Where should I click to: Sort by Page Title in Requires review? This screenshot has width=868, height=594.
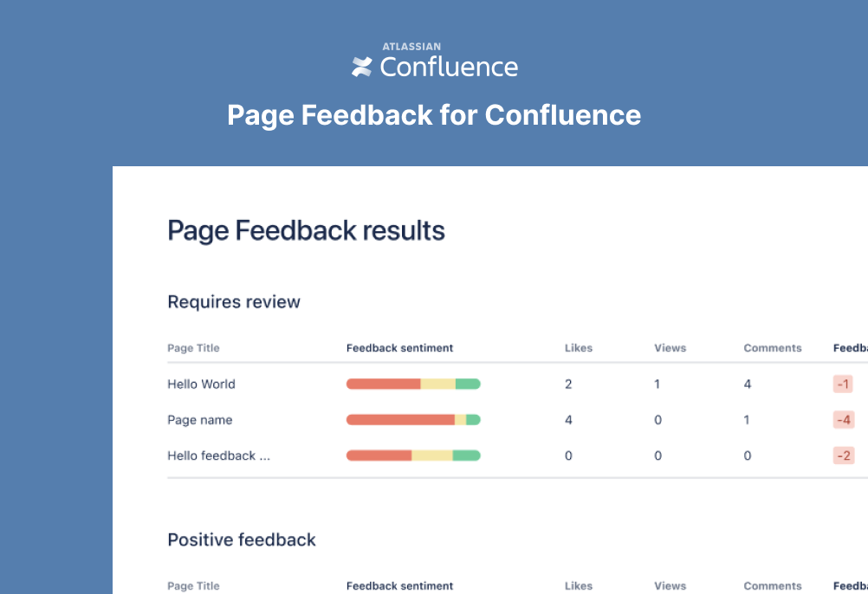[194, 348]
